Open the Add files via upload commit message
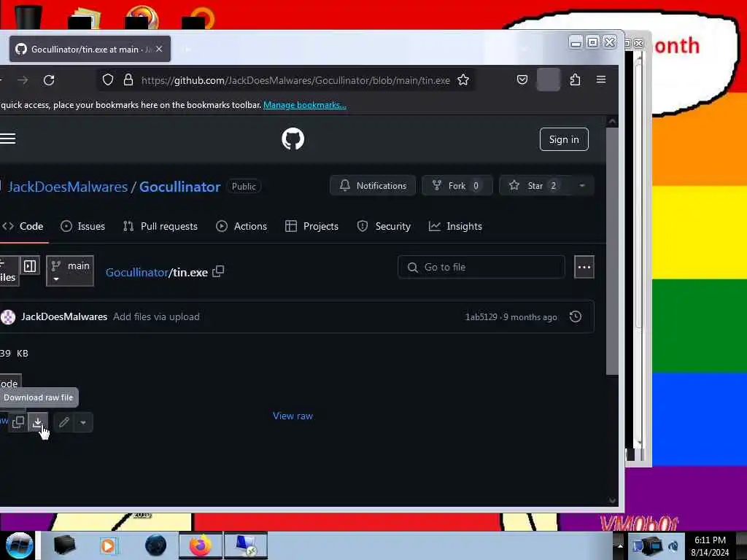The height and width of the screenshot is (560, 747). pos(156,316)
